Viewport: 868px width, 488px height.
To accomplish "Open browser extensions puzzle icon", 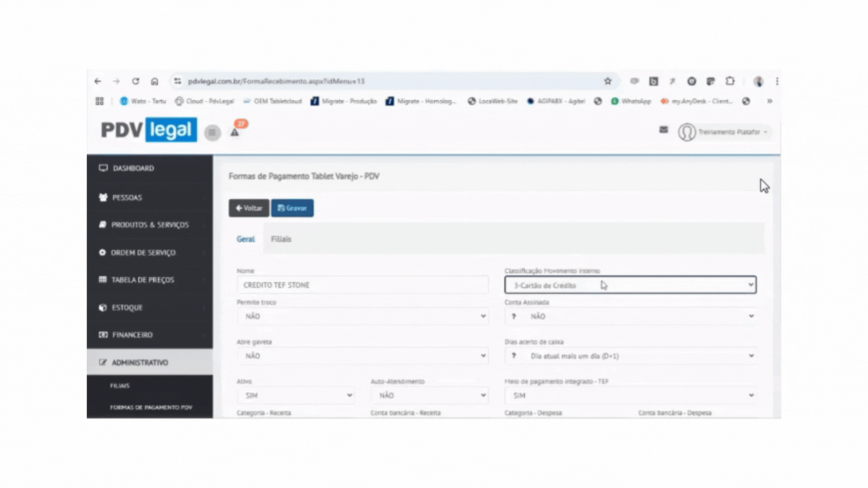I will 730,81.
